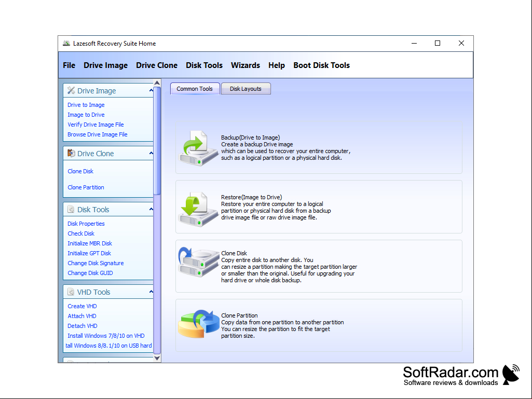
Task: Open Verify Drive Image File link
Action: pyautogui.click(x=96, y=125)
